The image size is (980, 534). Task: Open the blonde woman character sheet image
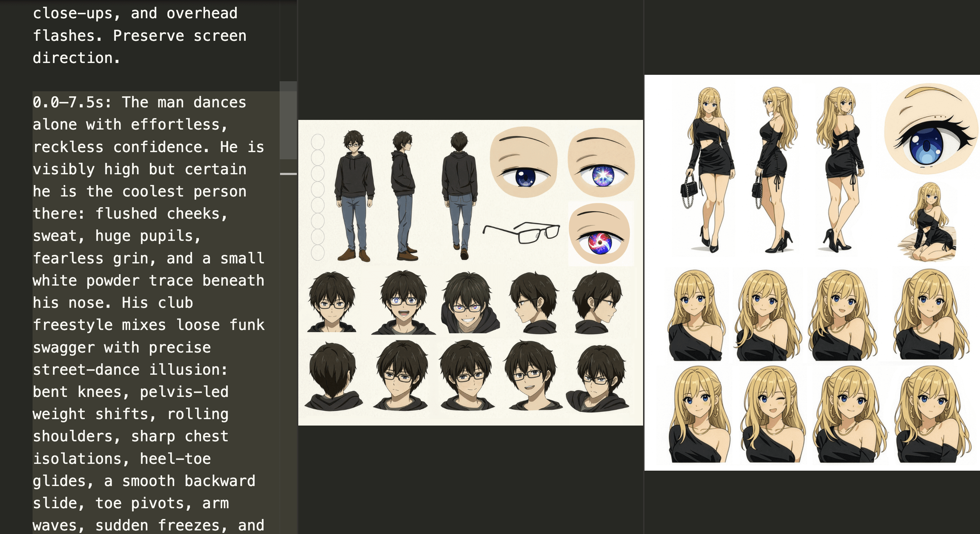pyautogui.click(x=812, y=272)
